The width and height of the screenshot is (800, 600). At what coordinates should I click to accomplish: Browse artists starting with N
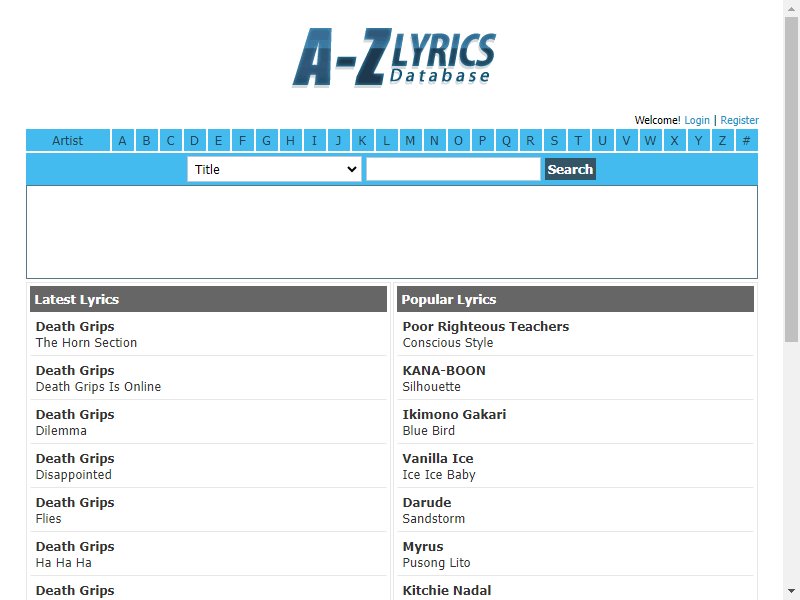point(434,141)
